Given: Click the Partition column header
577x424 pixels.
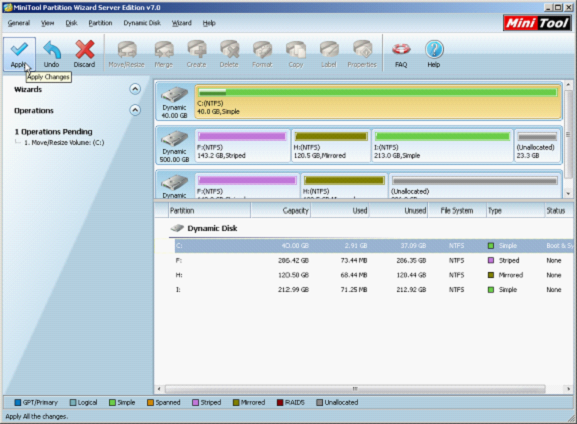Looking at the screenshot, I should [209, 211].
